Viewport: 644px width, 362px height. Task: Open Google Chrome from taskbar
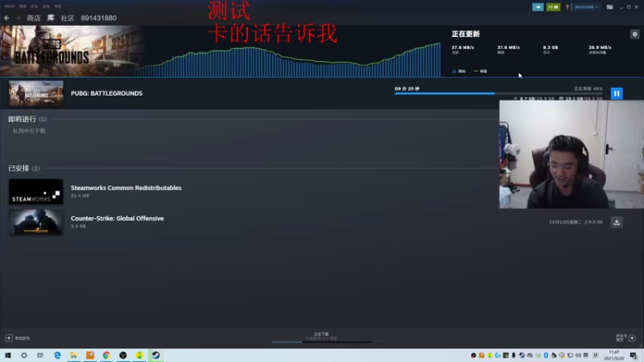[106, 356]
